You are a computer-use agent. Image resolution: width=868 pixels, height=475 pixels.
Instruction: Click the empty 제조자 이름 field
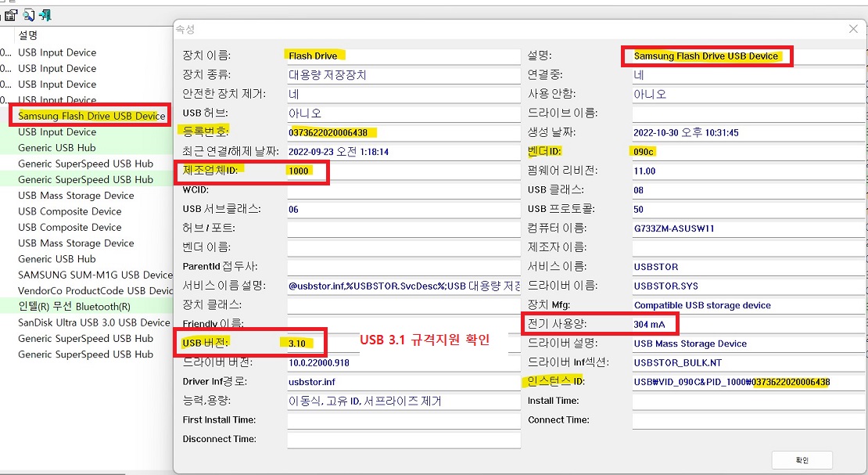(748, 248)
